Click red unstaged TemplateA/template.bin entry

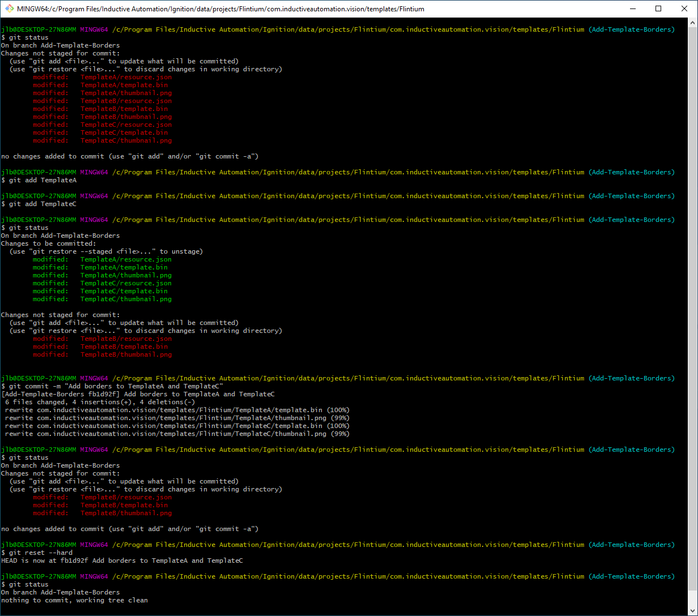coord(100,85)
